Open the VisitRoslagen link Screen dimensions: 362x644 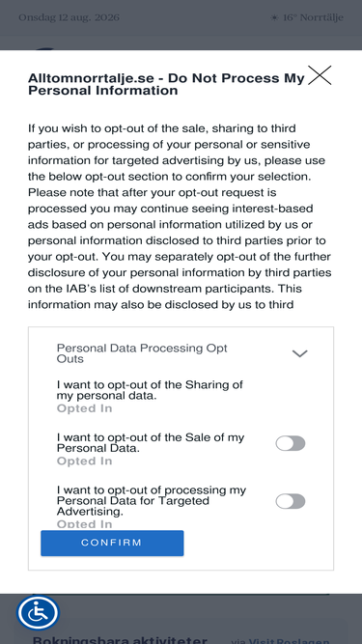point(280,641)
